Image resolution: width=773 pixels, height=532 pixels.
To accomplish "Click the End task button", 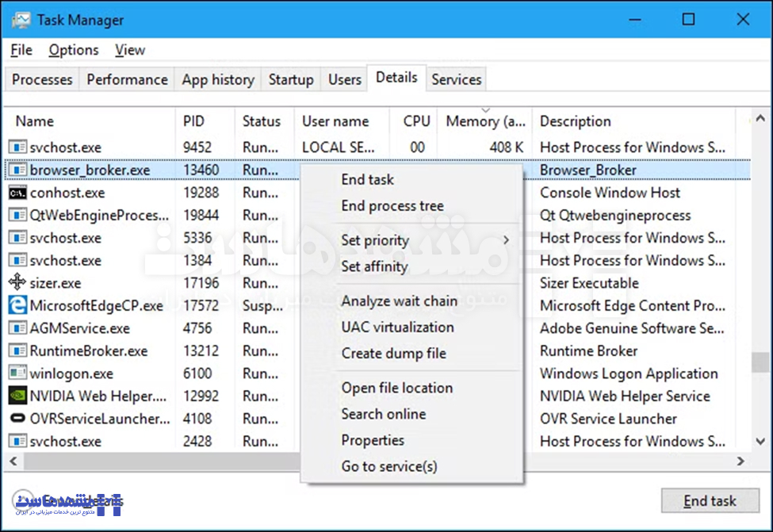I will [710, 500].
